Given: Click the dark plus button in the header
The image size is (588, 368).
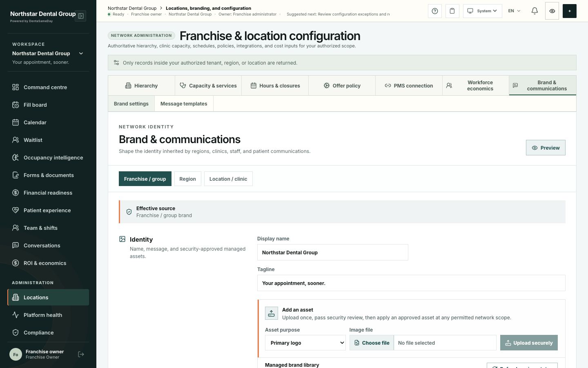Looking at the screenshot, I should (x=570, y=11).
